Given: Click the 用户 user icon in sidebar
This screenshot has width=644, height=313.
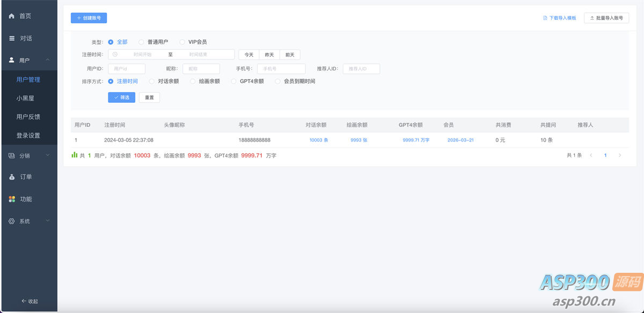Looking at the screenshot, I should coord(12,59).
